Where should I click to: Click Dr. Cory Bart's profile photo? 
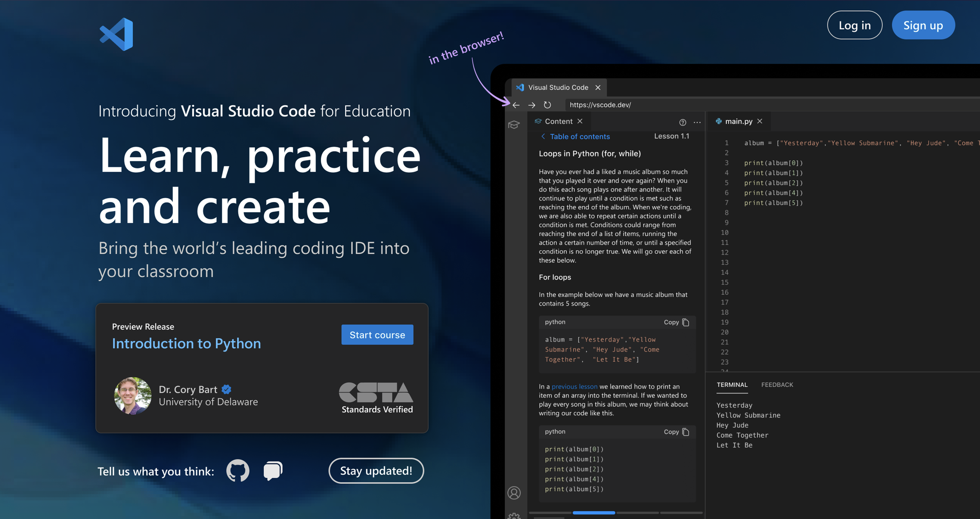132,396
